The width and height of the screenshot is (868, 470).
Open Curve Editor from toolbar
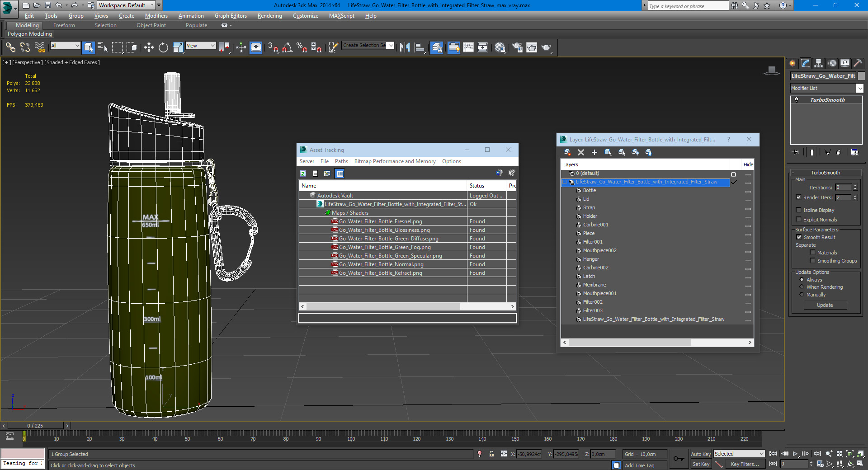point(468,47)
